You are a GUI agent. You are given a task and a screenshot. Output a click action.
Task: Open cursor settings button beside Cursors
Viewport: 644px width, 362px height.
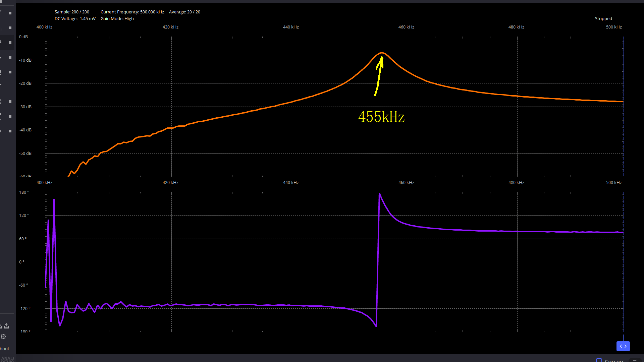tap(635, 360)
